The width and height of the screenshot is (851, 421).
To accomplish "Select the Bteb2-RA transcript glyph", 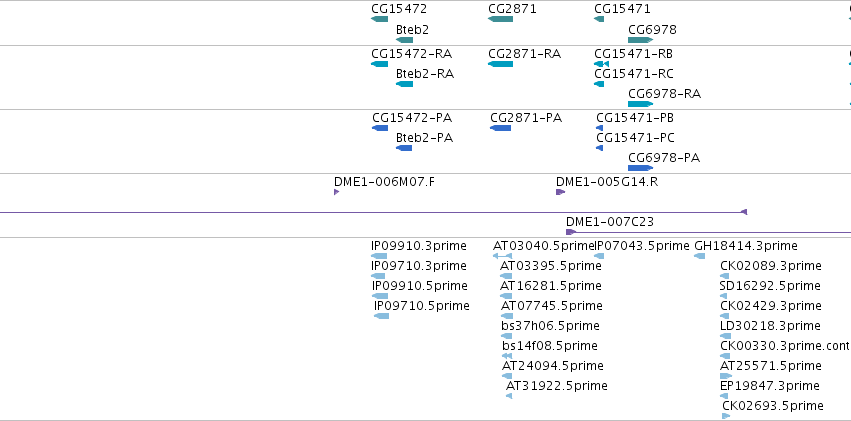I will point(404,84).
